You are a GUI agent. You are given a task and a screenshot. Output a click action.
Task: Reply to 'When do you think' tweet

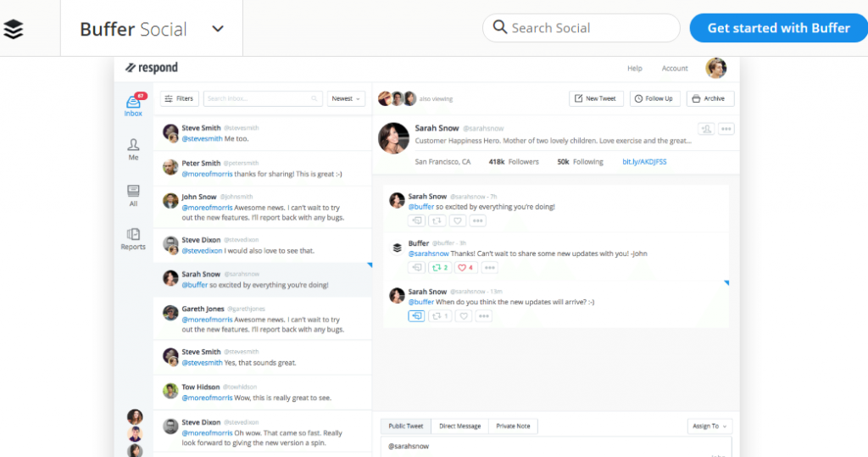coord(416,315)
